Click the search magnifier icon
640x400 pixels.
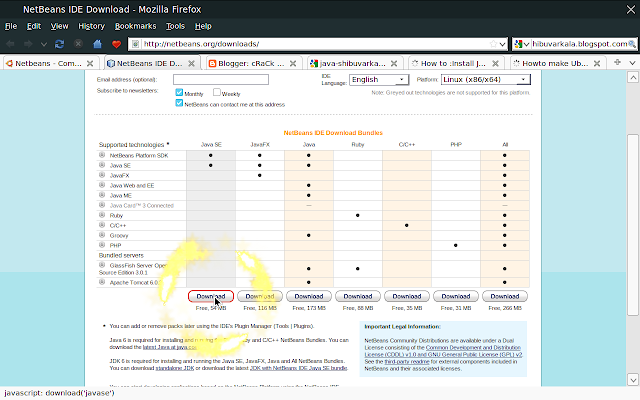[632, 44]
